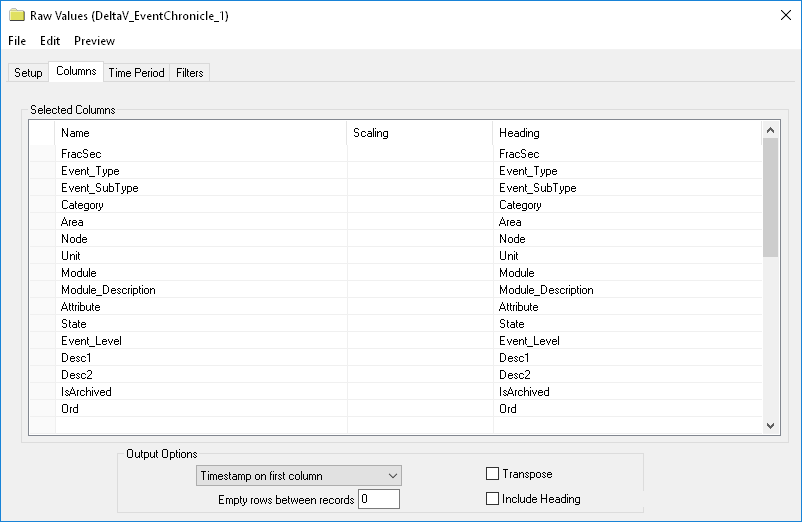Click the Node heading cell
802x522 pixels.
pyautogui.click(x=628, y=239)
